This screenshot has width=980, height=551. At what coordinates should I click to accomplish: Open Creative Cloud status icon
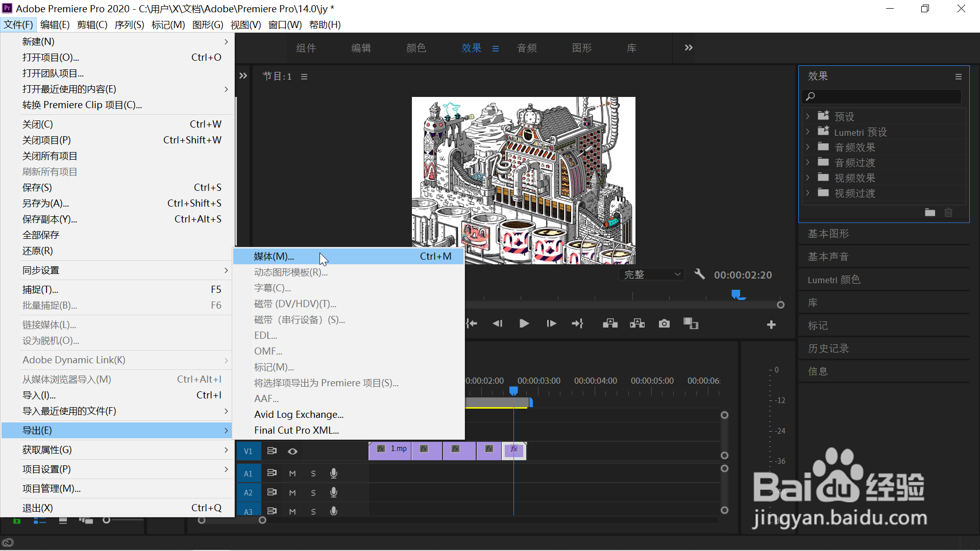point(8,543)
